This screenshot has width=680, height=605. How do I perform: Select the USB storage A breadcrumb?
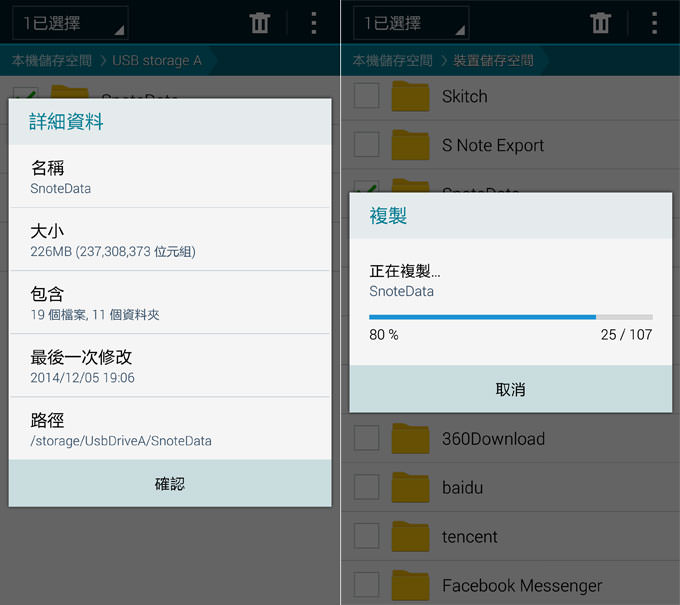tap(157, 61)
